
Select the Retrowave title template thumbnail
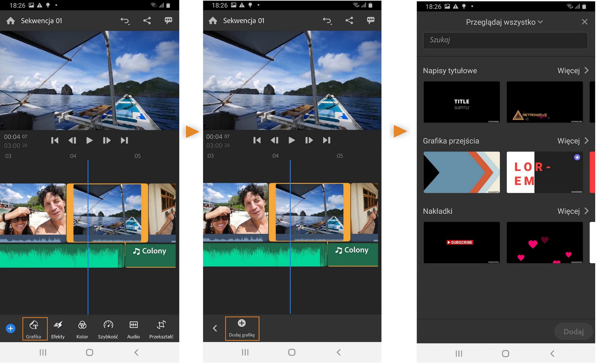[x=544, y=102]
